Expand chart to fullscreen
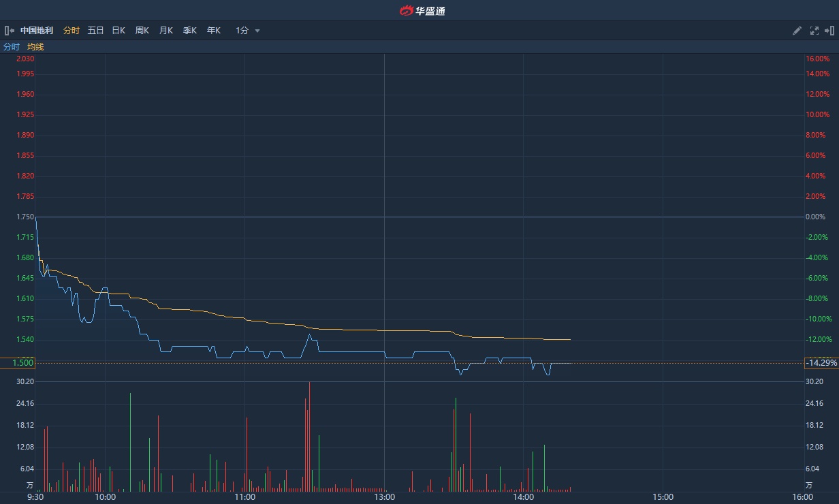The image size is (839, 504). [x=814, y=31]
